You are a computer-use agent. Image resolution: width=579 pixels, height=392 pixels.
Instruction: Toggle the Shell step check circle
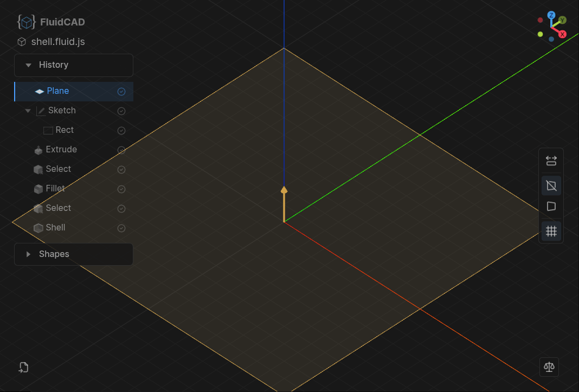tap(121, 228)
